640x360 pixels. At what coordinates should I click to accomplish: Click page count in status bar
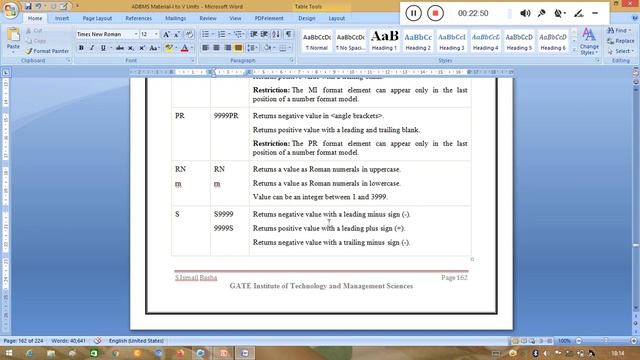coord(23,340)
